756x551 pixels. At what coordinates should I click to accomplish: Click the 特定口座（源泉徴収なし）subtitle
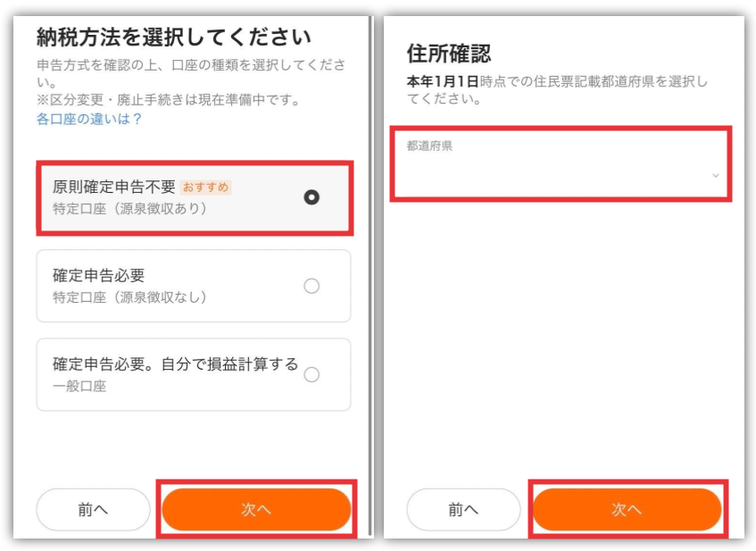(129, 297)
